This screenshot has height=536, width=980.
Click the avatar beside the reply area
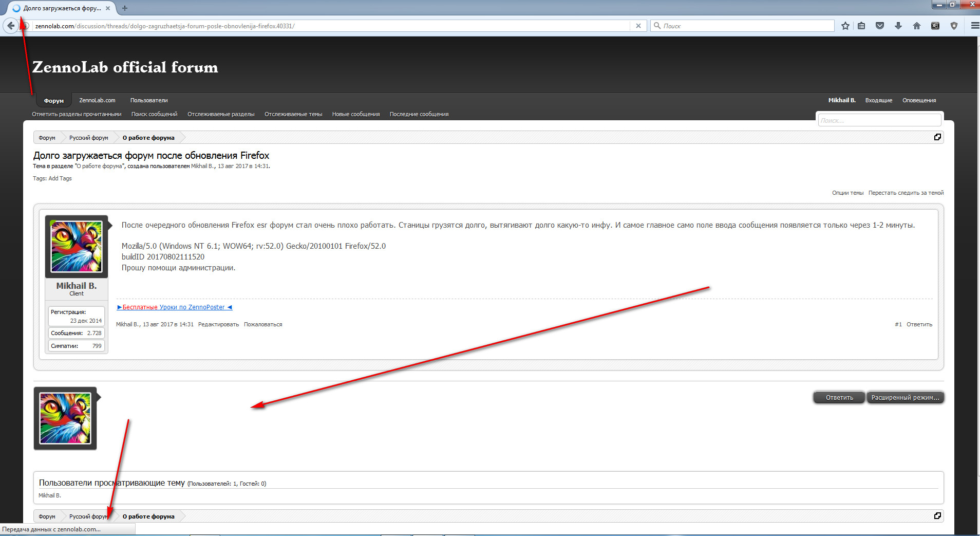coord(65,418)
